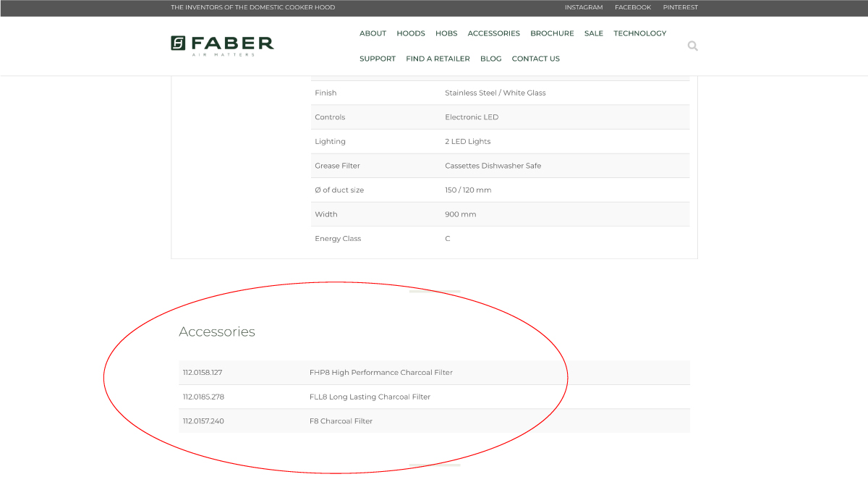This screenshot has width=868, height=503.
Task: Open the Instagram link
Action: 584,7
